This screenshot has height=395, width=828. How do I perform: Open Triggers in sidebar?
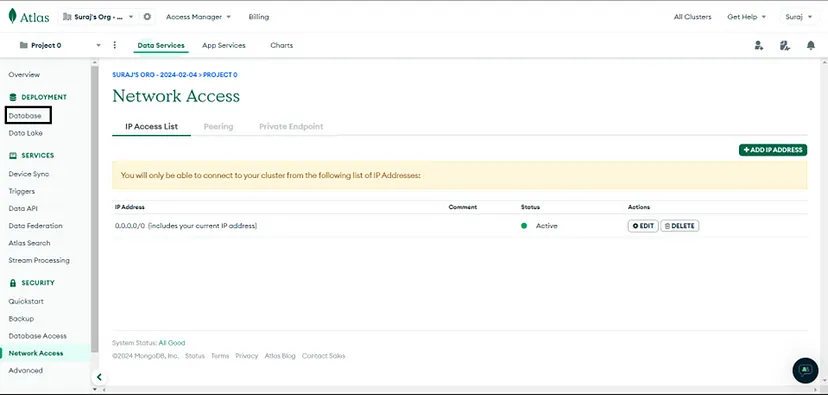point(22,192)
